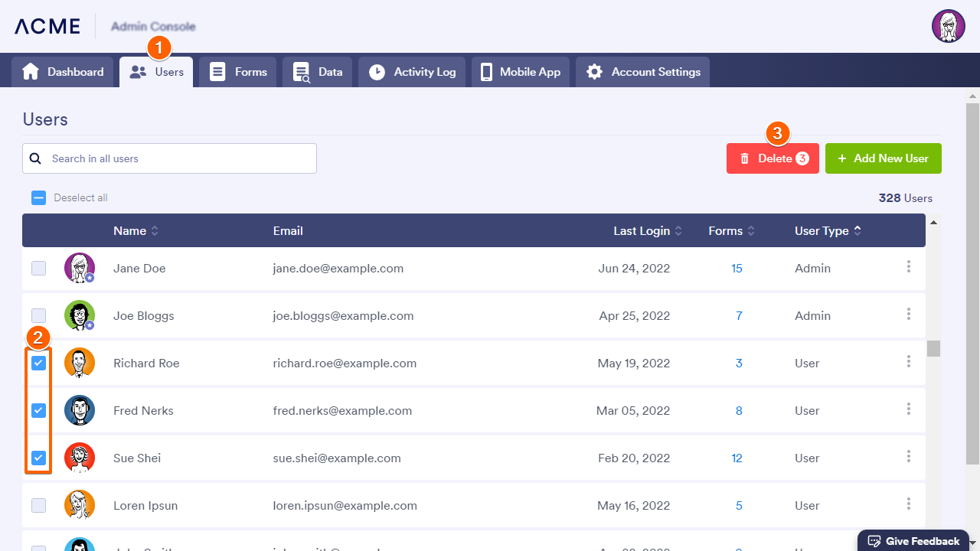This screenshot has height=551, width=980.
Task: Click the Add New User button
Action: [x=883, y=158]
